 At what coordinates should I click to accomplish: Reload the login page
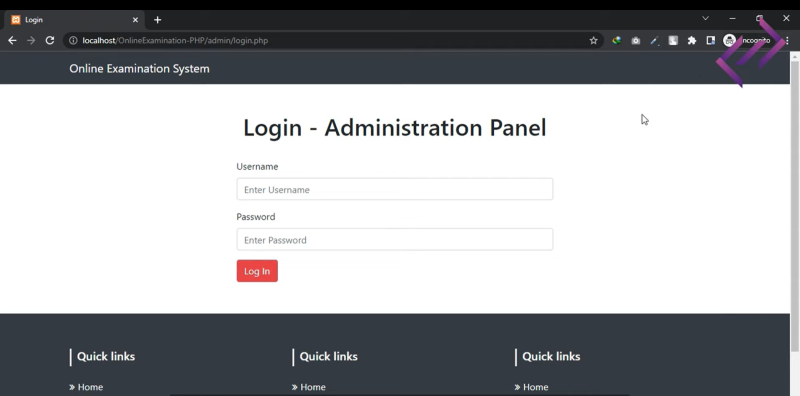coord(49,40)
